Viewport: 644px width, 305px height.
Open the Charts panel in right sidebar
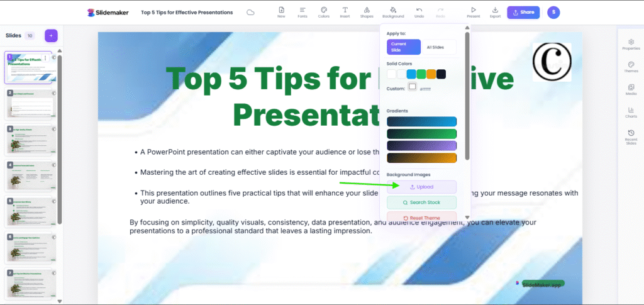[631, 113]
